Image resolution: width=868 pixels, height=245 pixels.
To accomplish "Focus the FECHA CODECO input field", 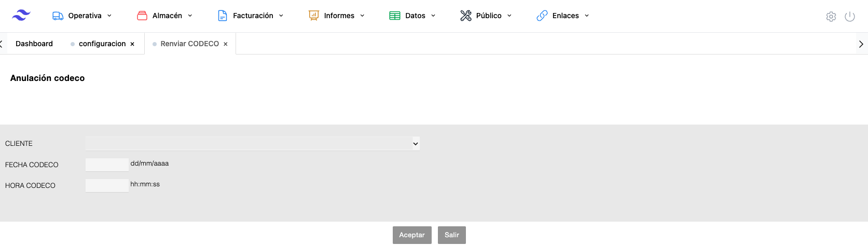I will tap(107, 165).
